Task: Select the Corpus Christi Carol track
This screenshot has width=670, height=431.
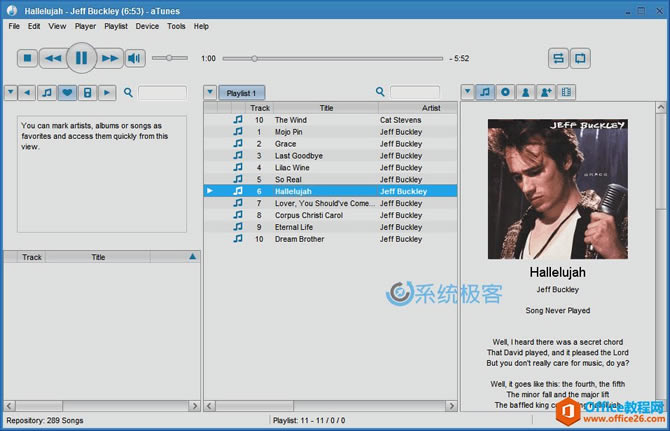Action: coord(330,215)
